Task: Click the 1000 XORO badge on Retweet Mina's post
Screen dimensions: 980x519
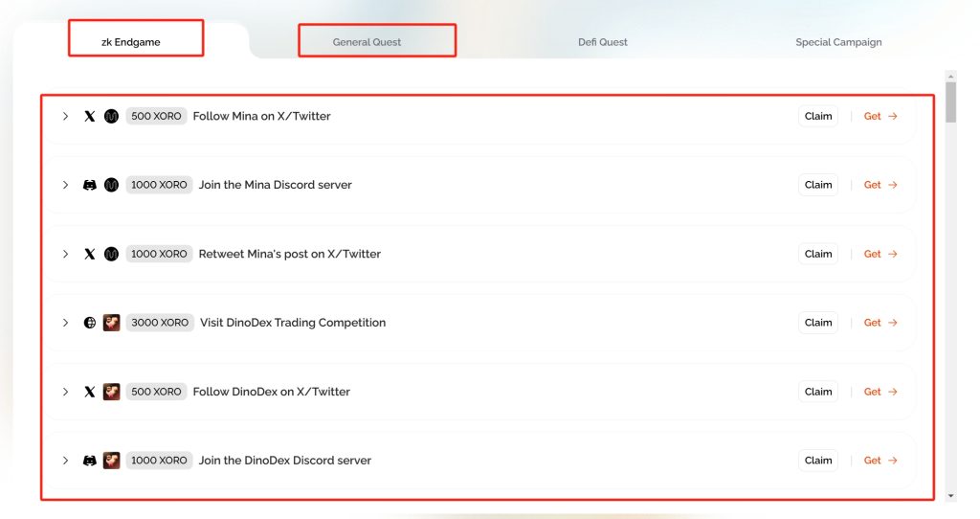Action: coord(160,254)
